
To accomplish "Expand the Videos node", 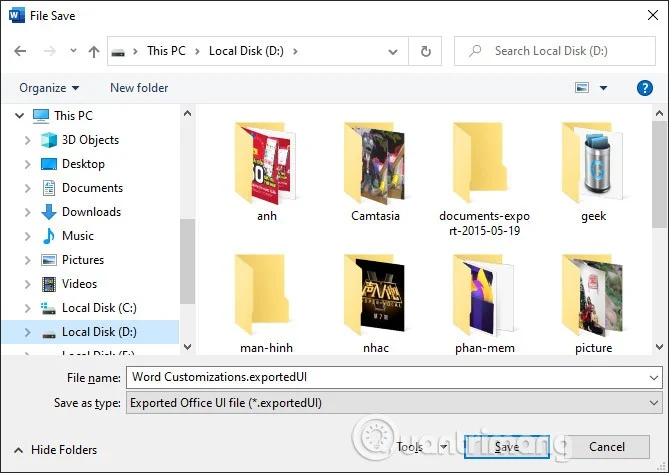I will 28,284.
